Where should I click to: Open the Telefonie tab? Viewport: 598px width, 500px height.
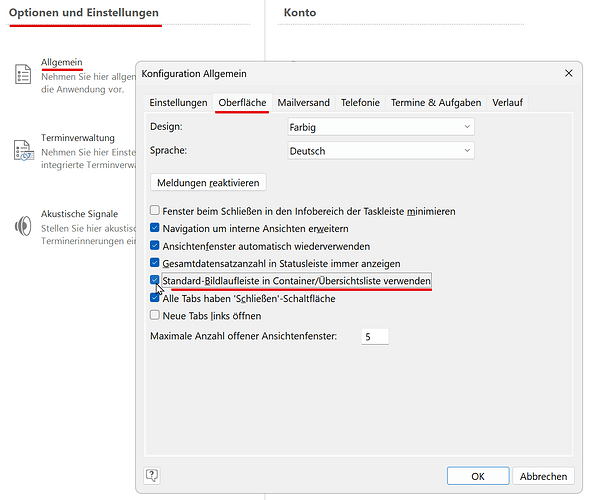point(360,103)
